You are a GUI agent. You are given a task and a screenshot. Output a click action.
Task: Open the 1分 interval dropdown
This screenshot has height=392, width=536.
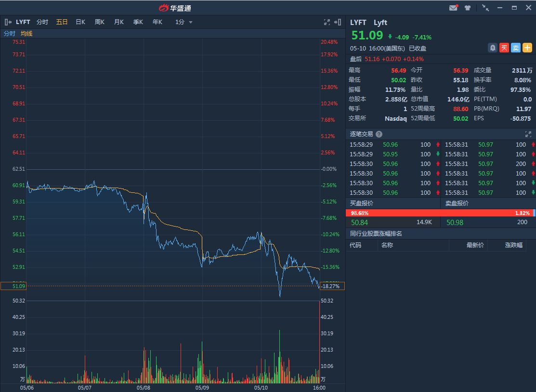[184, 22]
